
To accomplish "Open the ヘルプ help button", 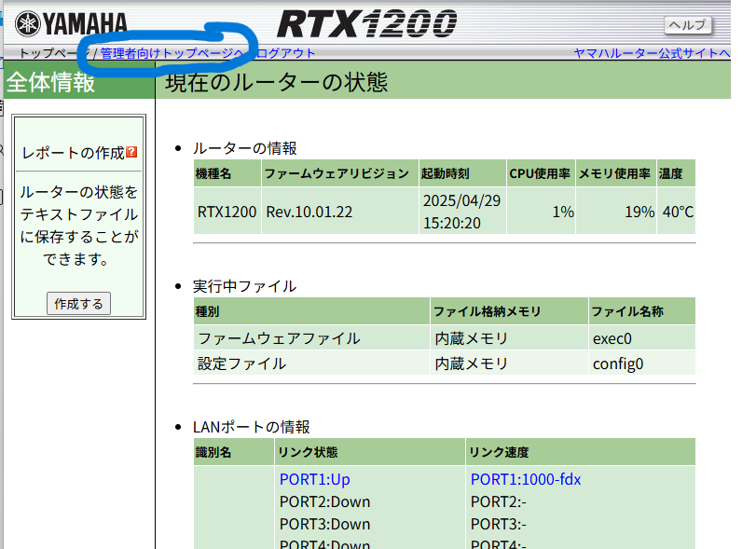I will [688, 24].
